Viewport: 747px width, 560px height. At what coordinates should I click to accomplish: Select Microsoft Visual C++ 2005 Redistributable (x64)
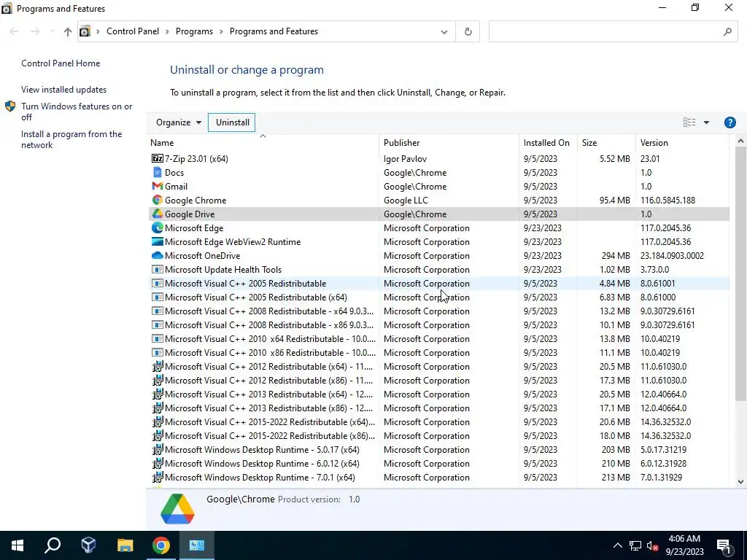pos(438,297)
